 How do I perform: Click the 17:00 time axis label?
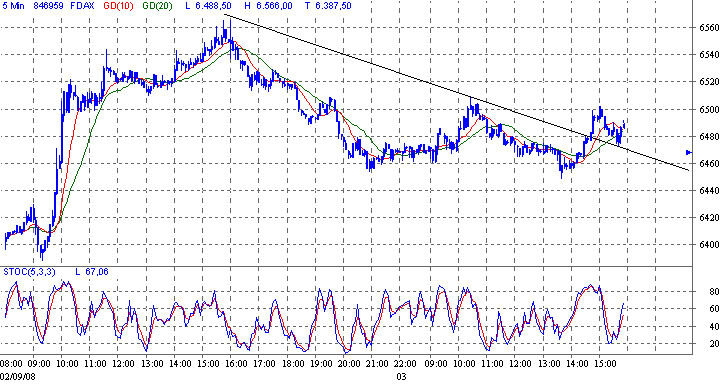point(265,364)
